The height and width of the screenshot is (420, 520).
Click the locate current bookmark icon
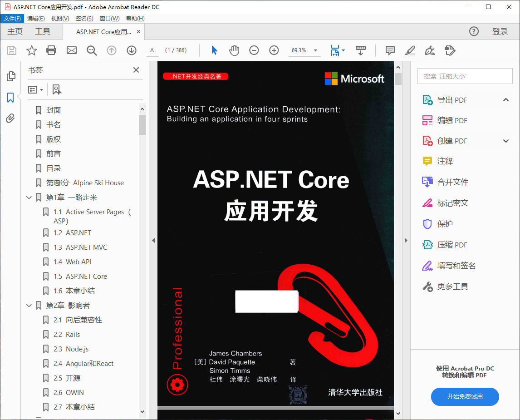tap(57, 89)
